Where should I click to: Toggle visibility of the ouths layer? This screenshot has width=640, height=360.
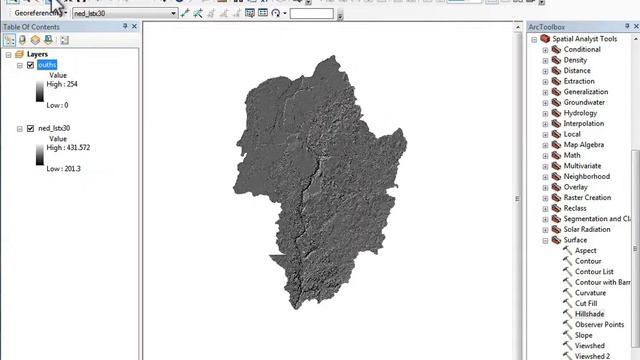(30, 65)
